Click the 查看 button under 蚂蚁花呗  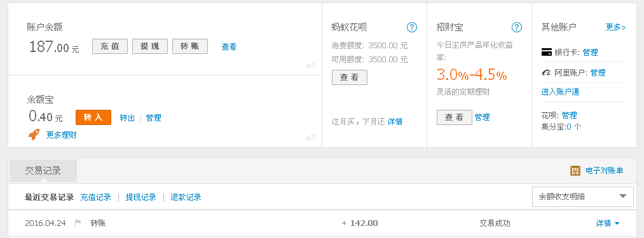point(350,77)
